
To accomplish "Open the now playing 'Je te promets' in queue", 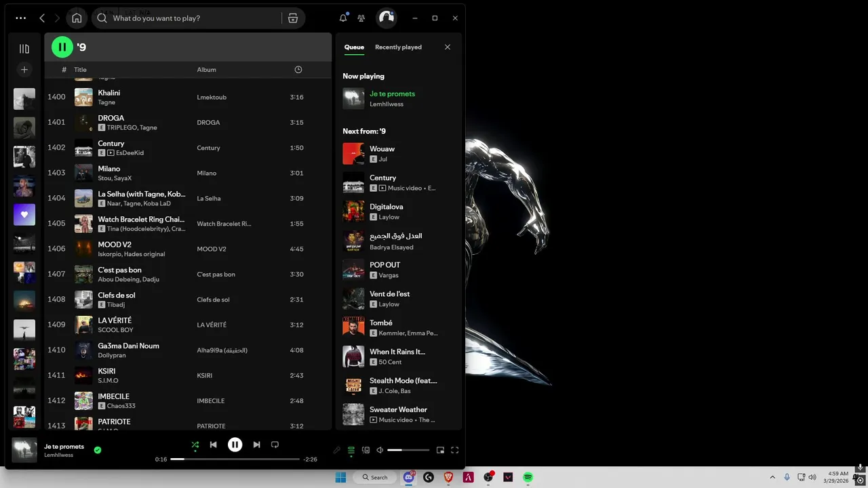I will pyautogui.click(x=392, y=94).
